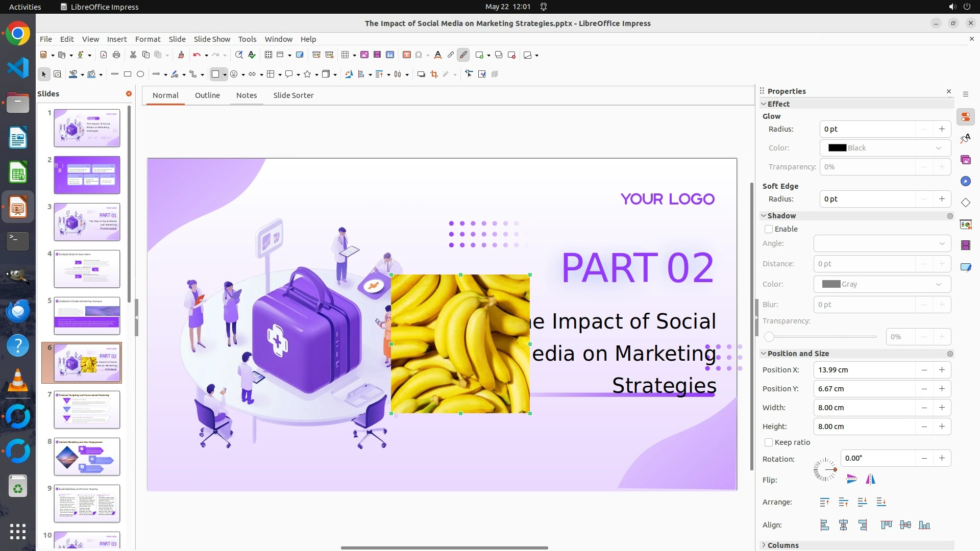Select slide 8 thumbnail
Screen dimensions: 980x551
[x=87, y=457]
